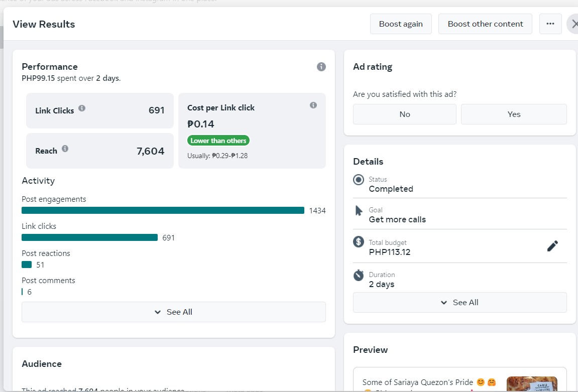
Task: Click the 2 days duration value
Action: click(x=382, y=285)
